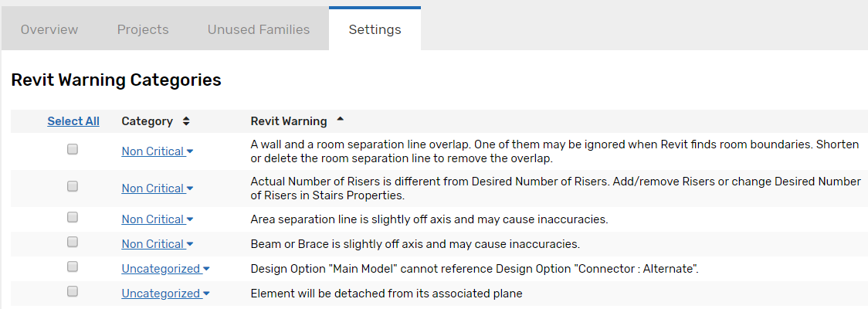
Task: Click Revit Warning sort arrow icon
Action: [x=341, y=121]
